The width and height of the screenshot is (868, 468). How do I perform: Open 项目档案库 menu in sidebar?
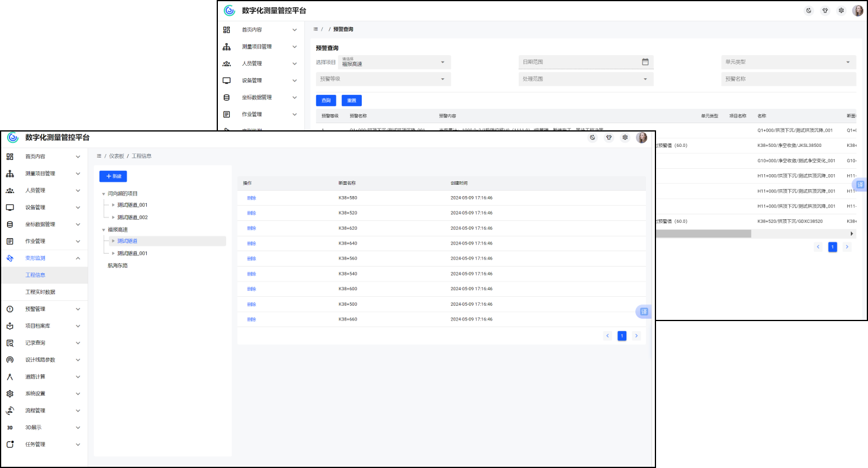[44, 326]
